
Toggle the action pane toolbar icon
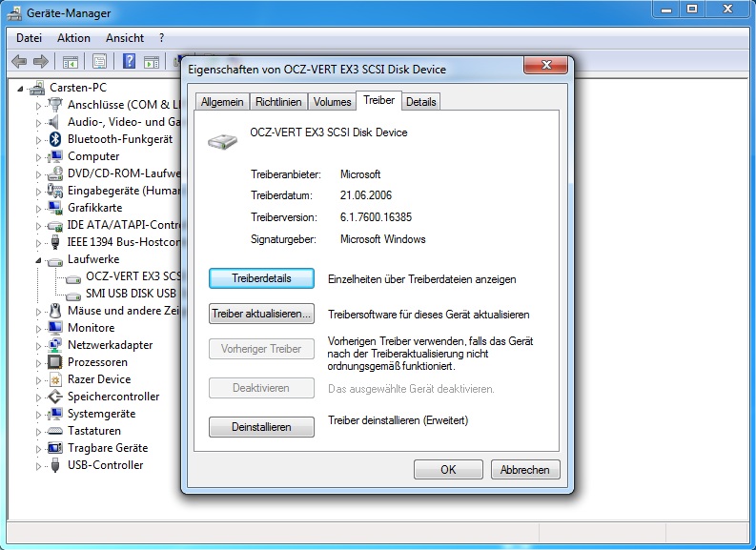point(152,62)
